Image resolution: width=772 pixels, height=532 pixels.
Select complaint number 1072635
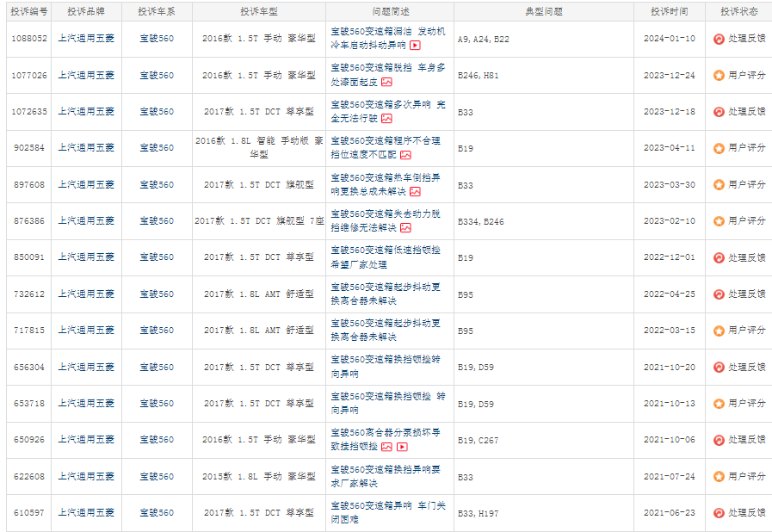pyautogui.click(x=29, y=112)
